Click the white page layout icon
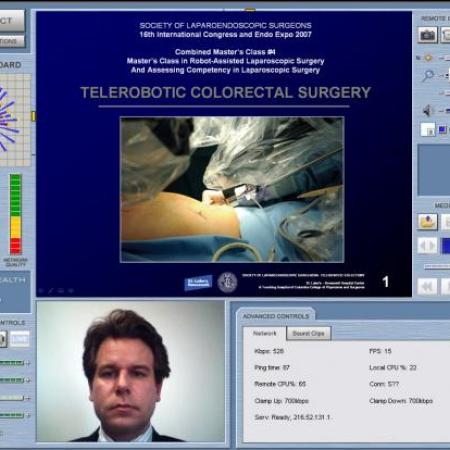Screen dimensions: 450x450 point(428,129)
